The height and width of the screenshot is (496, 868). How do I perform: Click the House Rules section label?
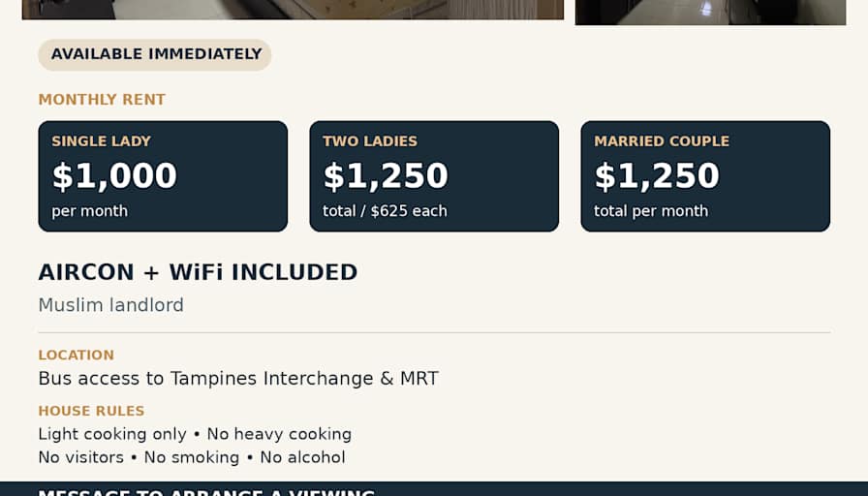[x=91, y=411]
